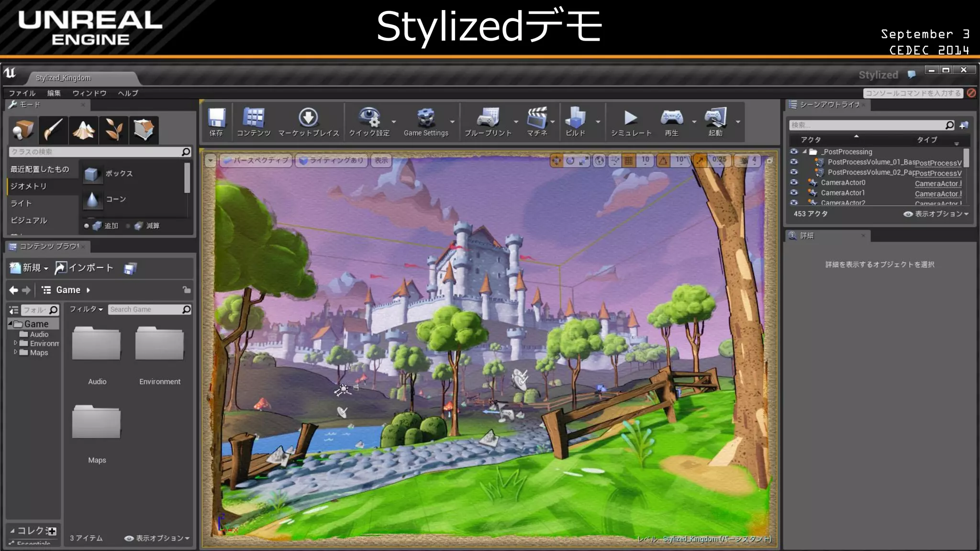Click add-folder icon in Scene Outliner search

964,125
